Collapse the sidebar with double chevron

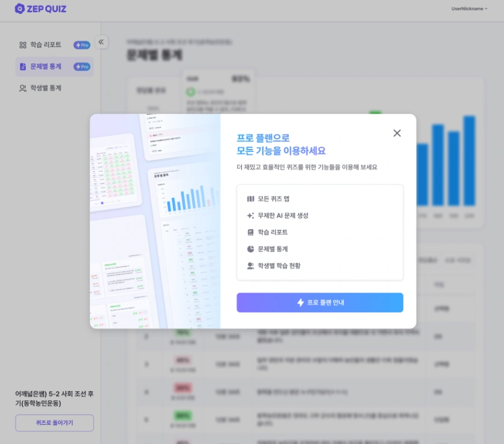pos(101,42)
